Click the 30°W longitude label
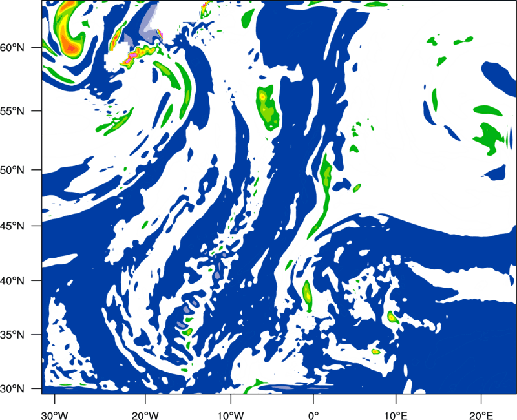 pos(55,415)
